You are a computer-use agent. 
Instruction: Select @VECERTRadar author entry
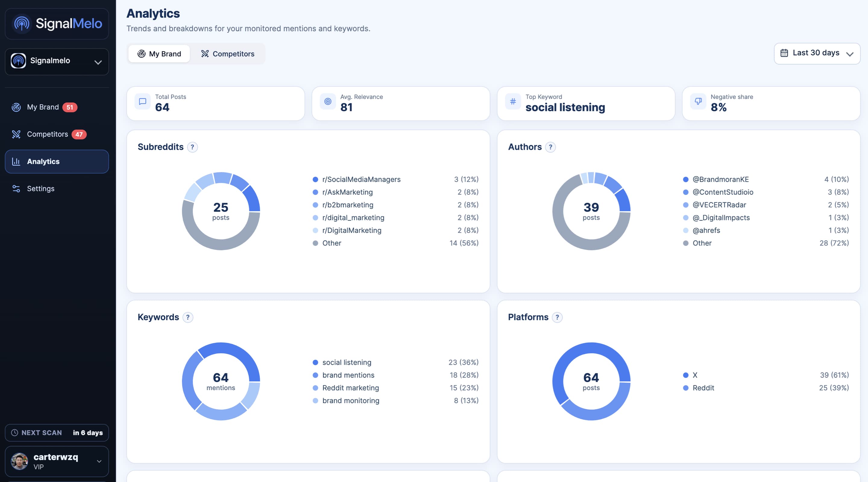click(766, 205)
